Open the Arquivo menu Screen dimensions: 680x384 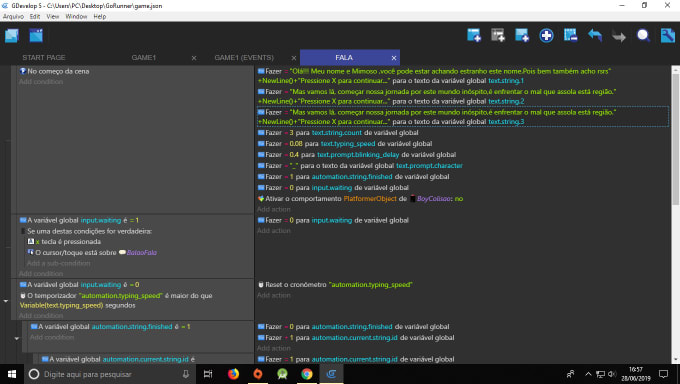pyautogui.click(x=13, y=16)
